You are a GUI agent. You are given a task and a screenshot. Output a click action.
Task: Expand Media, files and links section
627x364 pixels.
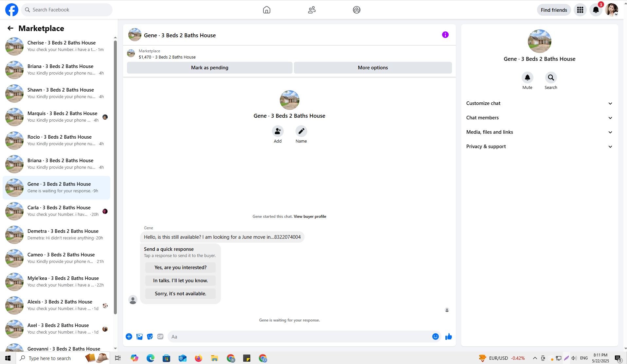coord(539,132)
